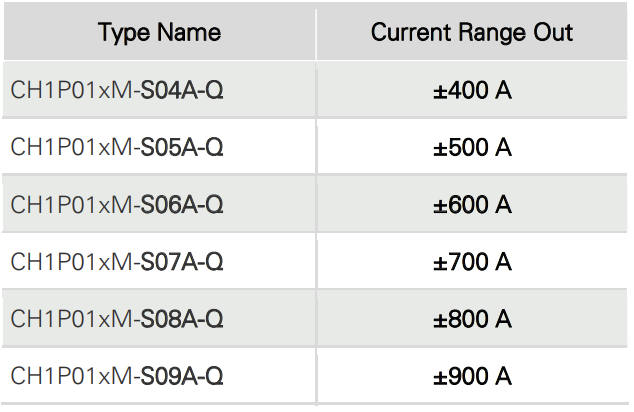The width and height of the screenshot is (634, 412).
Task: Click the ±400 A current range value
Action: click(x=472, y=90)
